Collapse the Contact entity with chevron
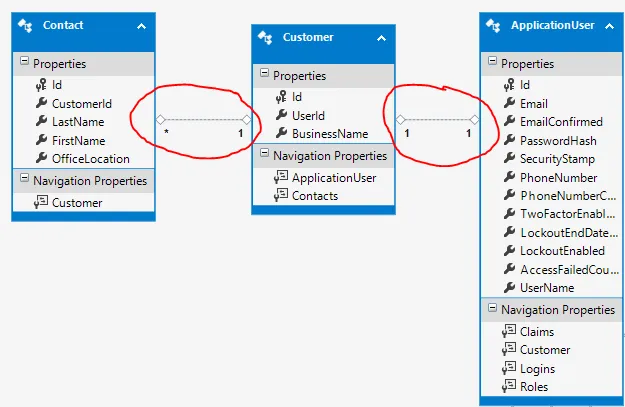This screenshot has height=407, width=625. (141, 25)
